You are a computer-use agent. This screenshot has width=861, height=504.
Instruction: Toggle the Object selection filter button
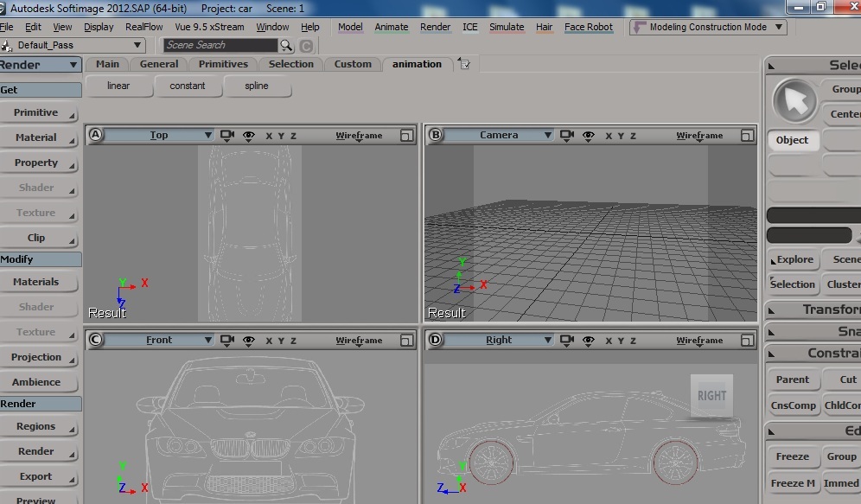(x=792, y=140)
